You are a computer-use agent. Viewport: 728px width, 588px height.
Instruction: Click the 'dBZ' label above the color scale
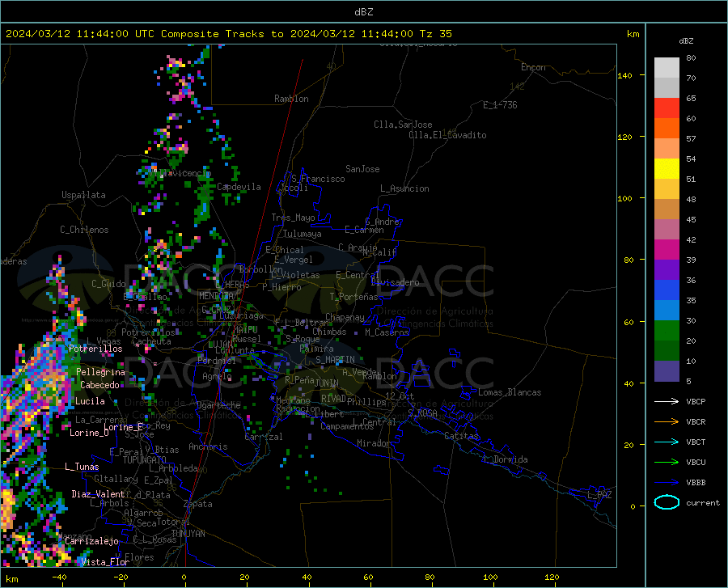pyautogui.click(x=686, y=41)
